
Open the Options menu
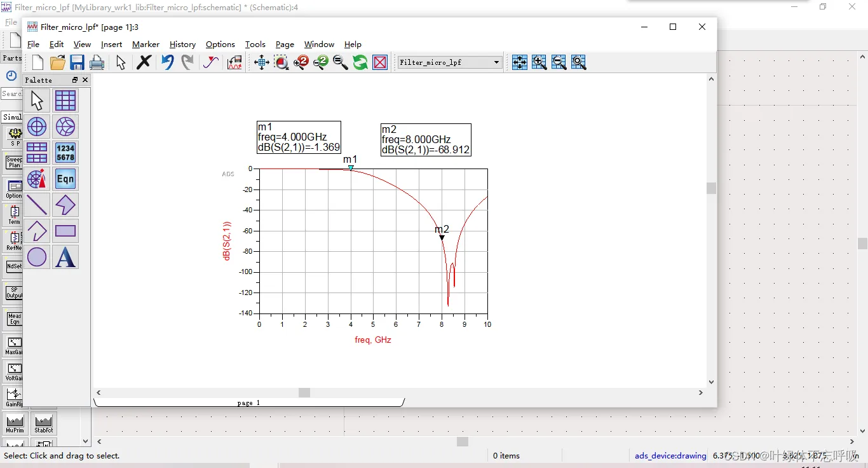(220, 45)
